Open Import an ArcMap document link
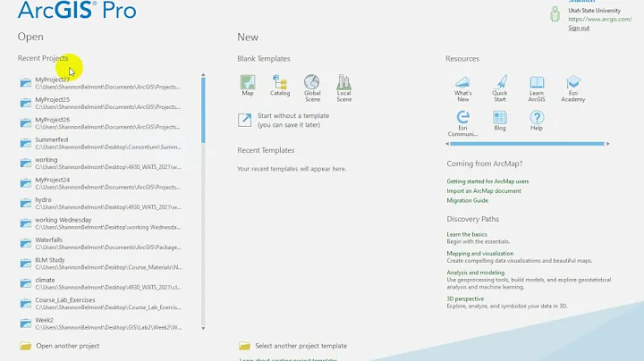 click(x=484, y=190)
